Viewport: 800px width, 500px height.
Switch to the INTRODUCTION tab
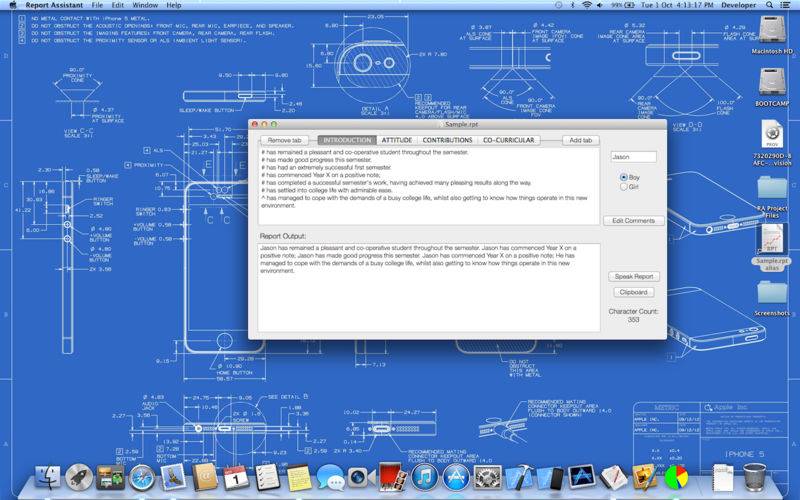347,140
